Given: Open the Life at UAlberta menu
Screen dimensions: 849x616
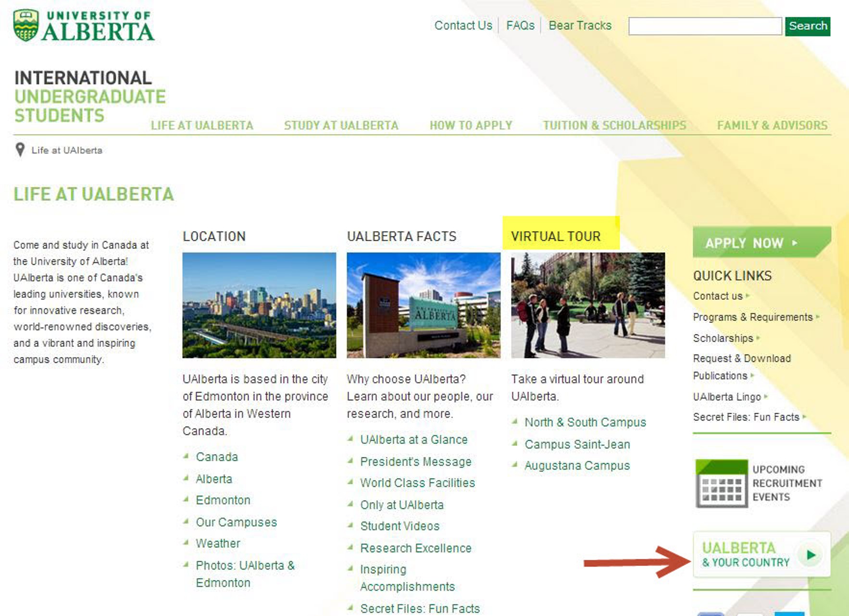Looking at the screenshot, I should point(202,125).
